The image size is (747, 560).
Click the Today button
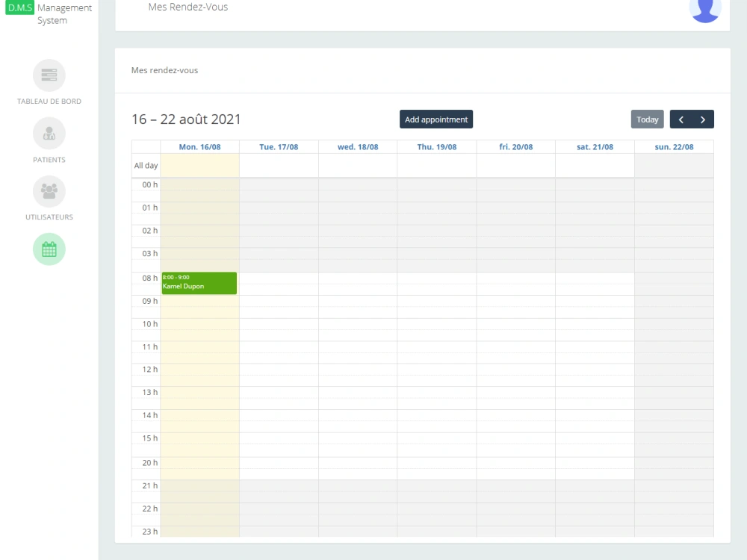coord(647,119)
